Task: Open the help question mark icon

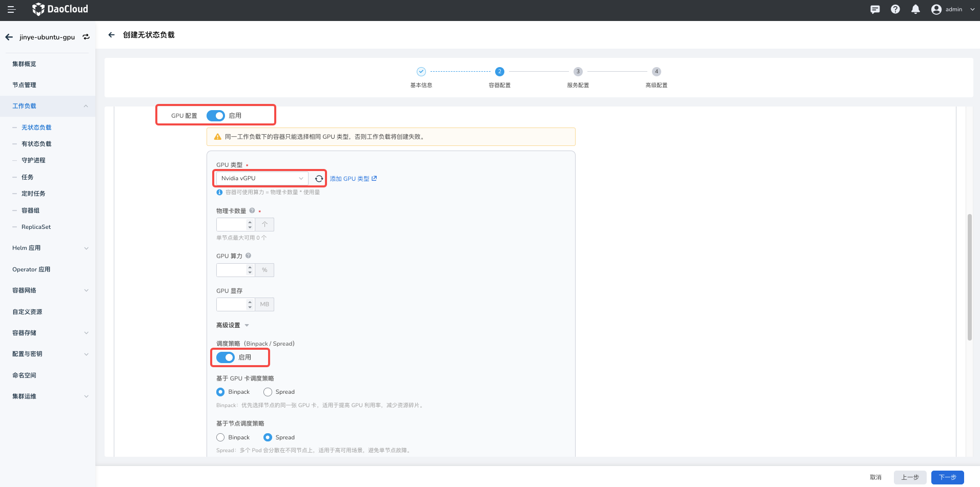Action: 895,9
